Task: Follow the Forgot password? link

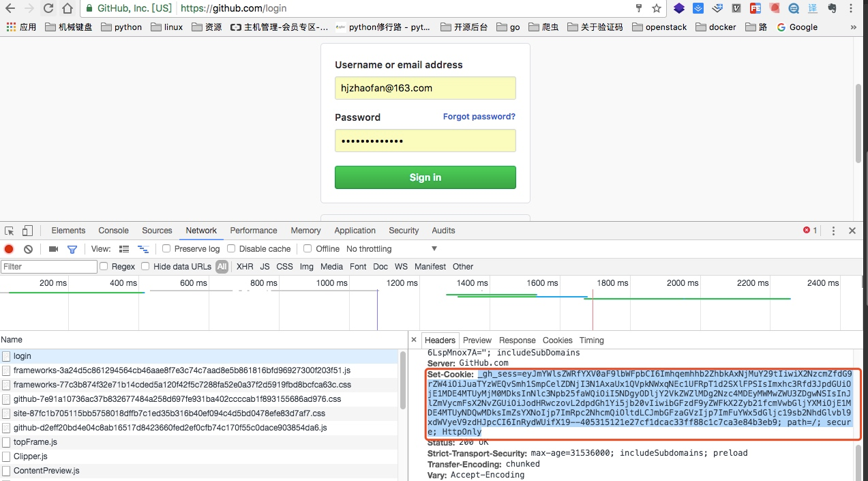Action: (479, 117)
